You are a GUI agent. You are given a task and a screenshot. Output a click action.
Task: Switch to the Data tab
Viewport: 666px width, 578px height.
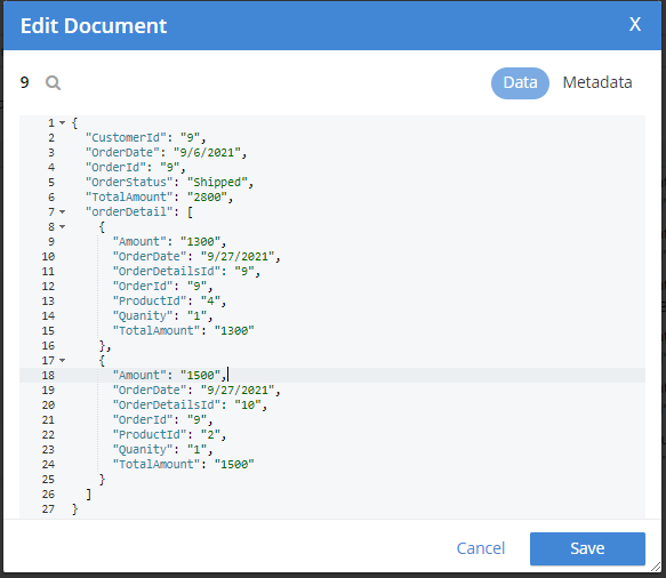(x=520, y=83)
